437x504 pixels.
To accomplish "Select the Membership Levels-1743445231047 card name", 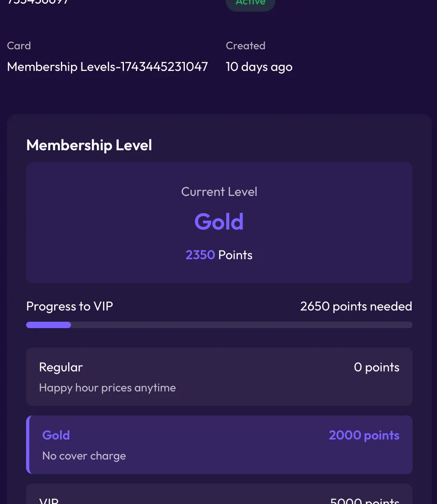I will coord(107,67).
